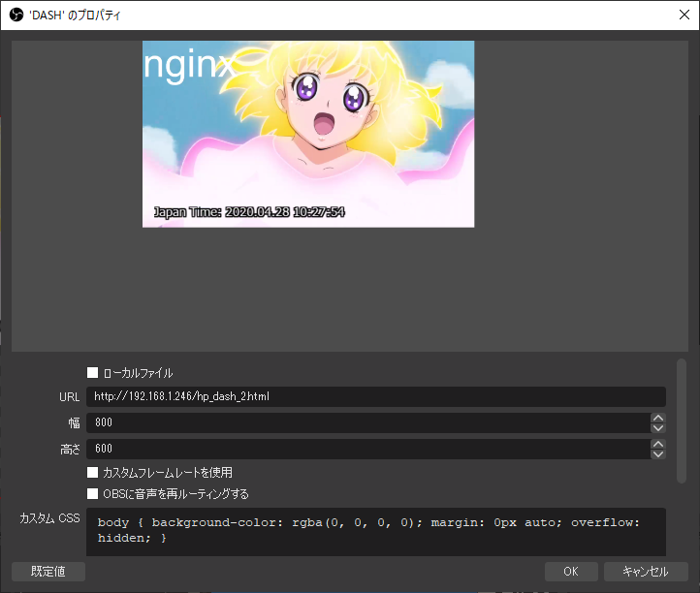The width and height of the screenshot is (700, 593).
Task: Increase 幅 value with up arrow
Action: click(x=658, y=419)
